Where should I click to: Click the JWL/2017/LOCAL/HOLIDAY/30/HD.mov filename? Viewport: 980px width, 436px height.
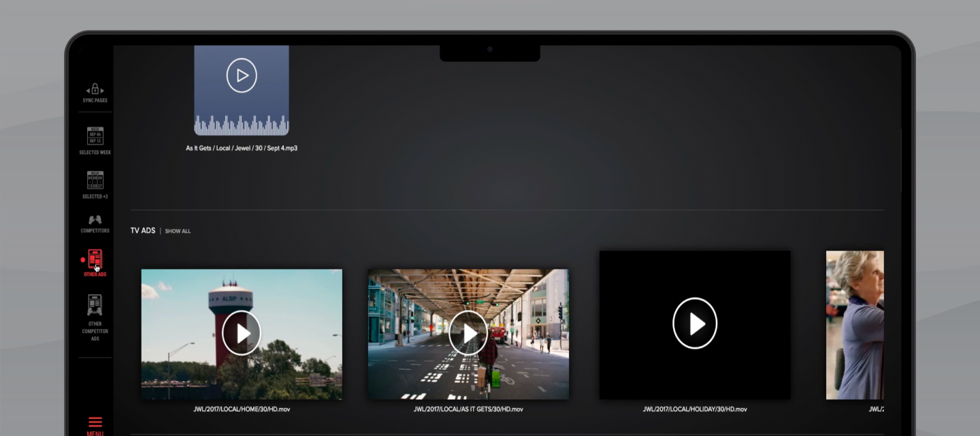695,409
